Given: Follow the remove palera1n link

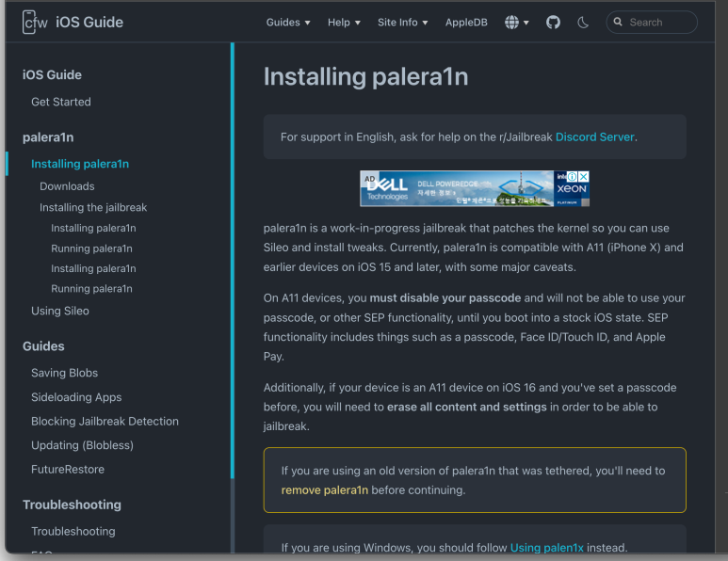Looking at the screenshot, I should point(325,490).
